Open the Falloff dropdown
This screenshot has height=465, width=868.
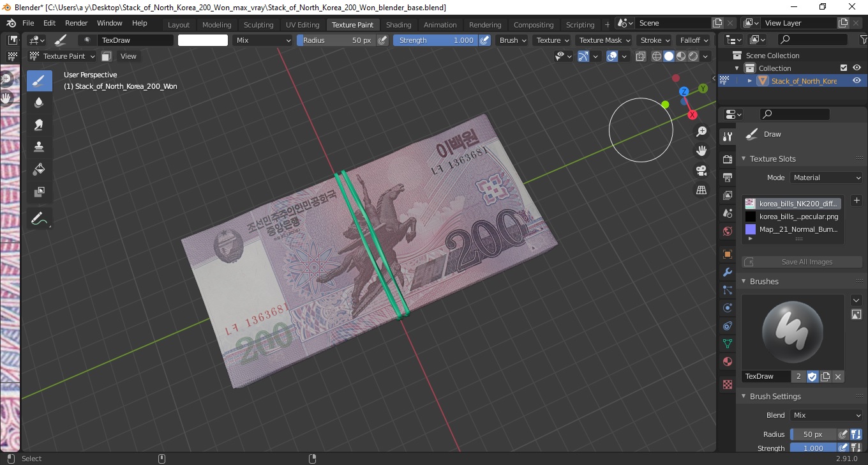point(694,40)
